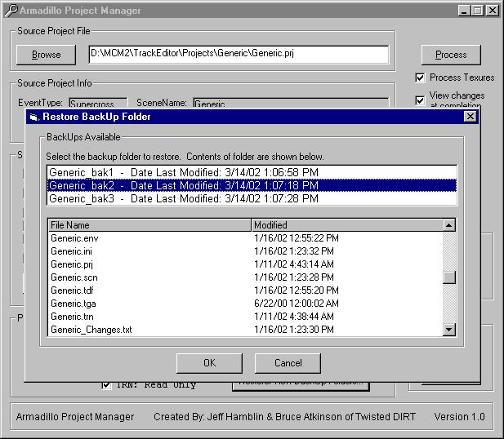This screenshot has width=504, height=439.
Task: Toggle View changes at completion checkbox
Action: click(420, 100)
